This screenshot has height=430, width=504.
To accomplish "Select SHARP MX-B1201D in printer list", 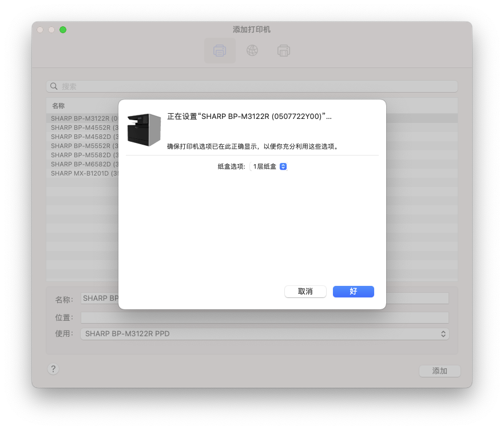I will 252,173.
